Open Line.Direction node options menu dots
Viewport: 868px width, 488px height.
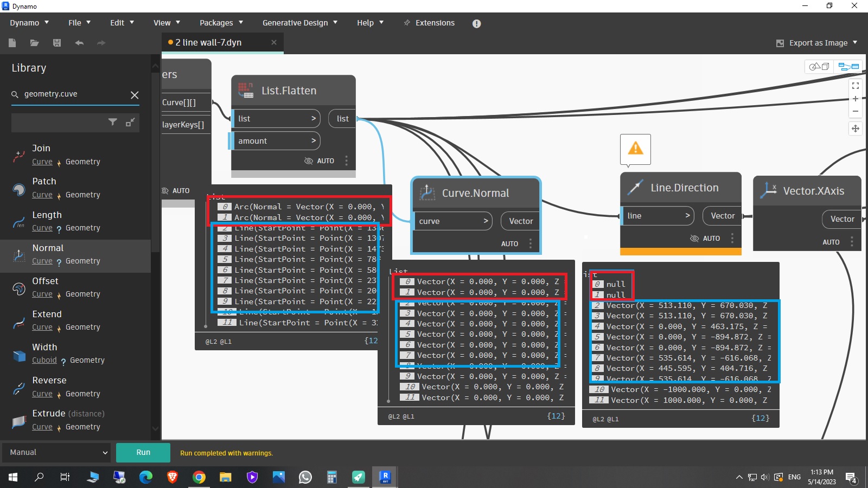coord(732,238)
